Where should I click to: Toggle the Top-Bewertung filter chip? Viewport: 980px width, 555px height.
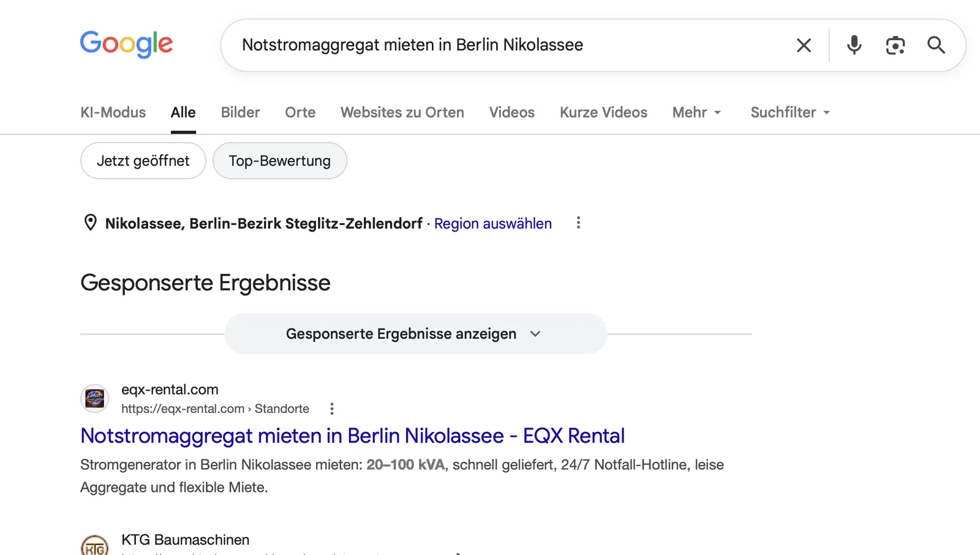(x=280, y=160)
